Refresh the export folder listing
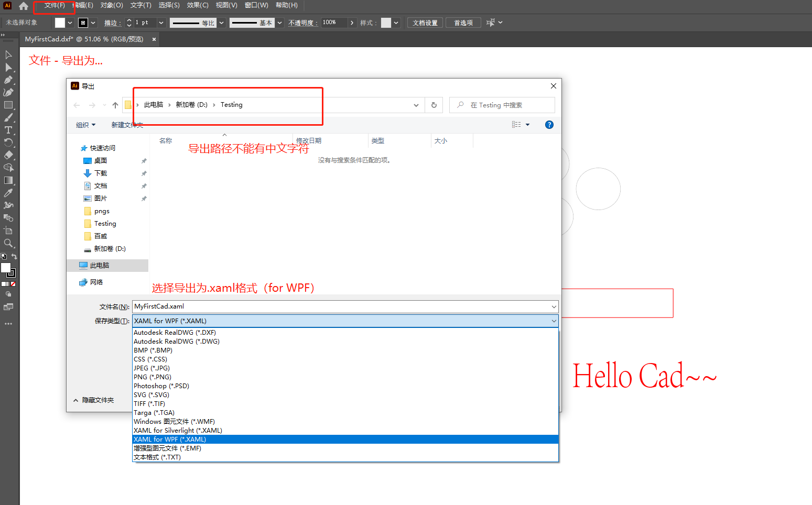This screenshot has width=812, height=505. point(434,105)
